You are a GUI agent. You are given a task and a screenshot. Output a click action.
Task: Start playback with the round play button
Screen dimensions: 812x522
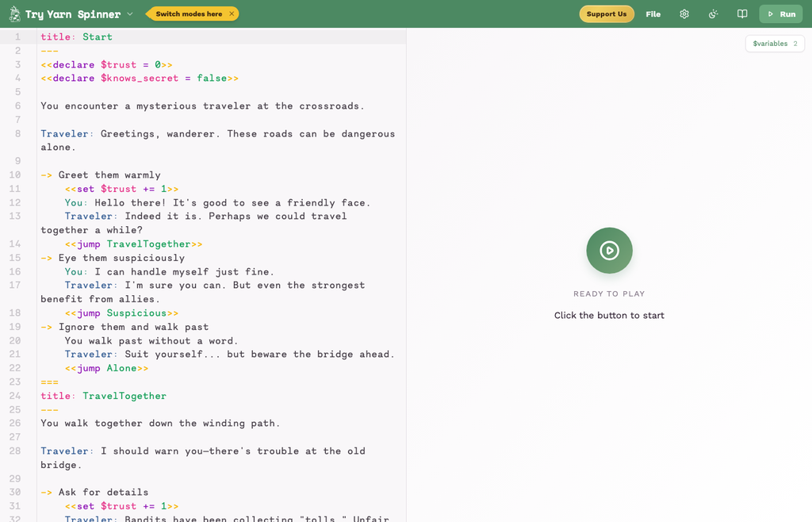point(609,251)
